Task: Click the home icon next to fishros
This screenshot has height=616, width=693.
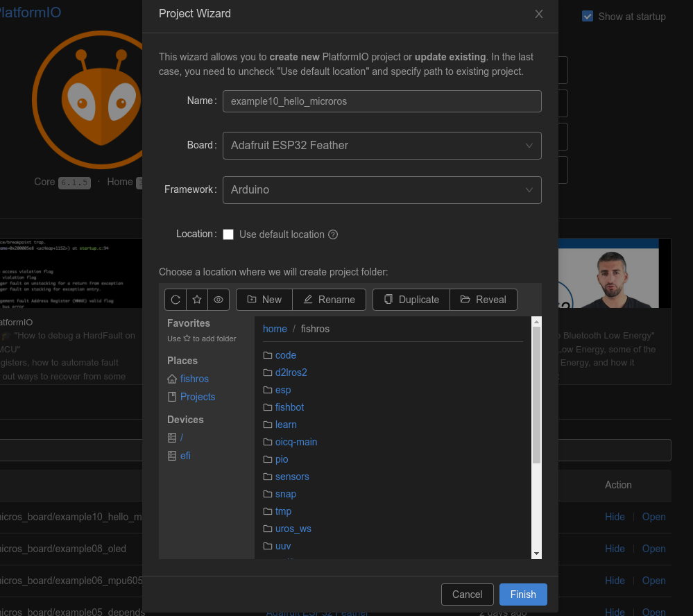Action: tap(173, 379)
